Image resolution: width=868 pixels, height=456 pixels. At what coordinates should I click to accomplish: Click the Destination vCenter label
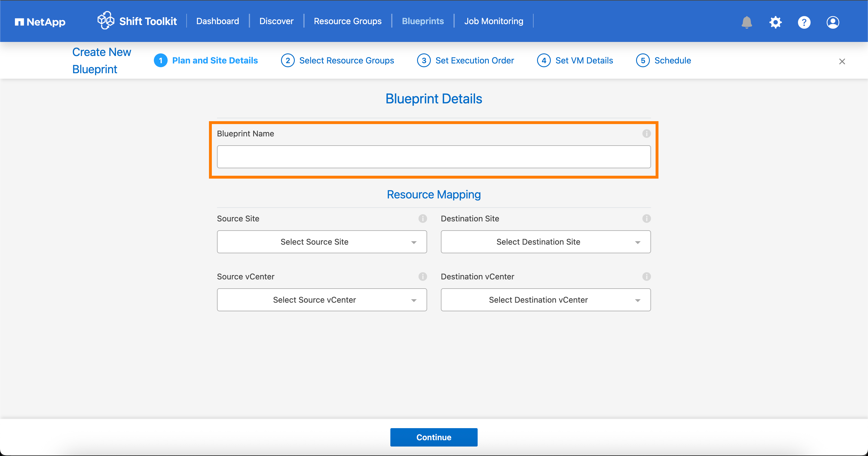(x=477, y=276)
